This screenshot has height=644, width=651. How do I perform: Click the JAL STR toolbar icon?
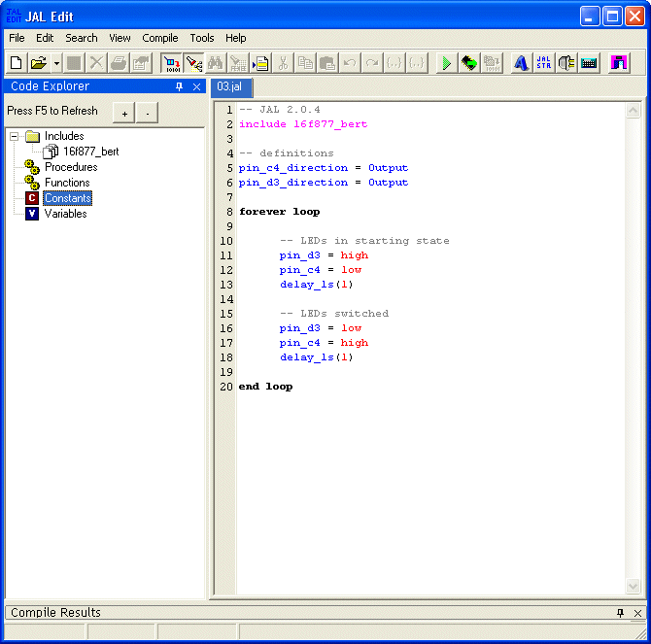coord(544,63)
